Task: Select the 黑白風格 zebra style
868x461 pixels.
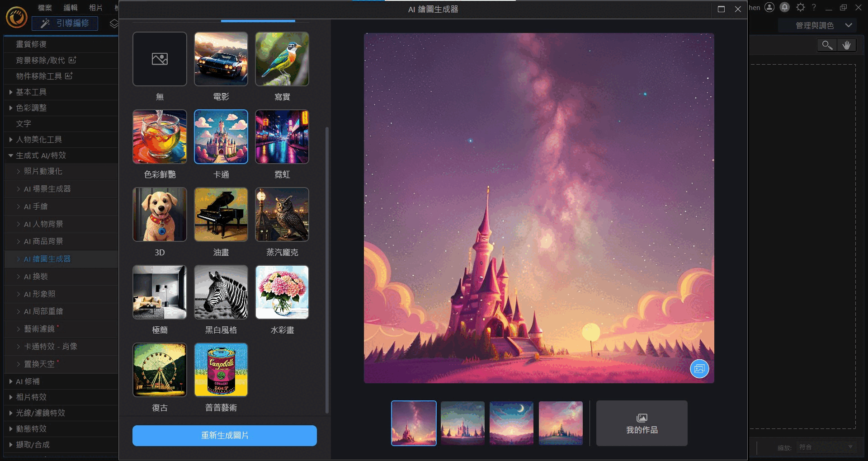Action: click(x=221, y=292)
